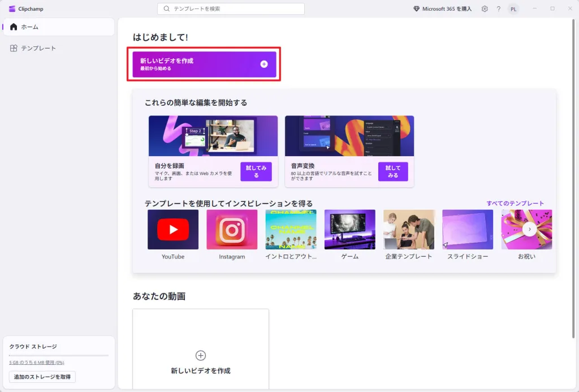Click the search magnifier icon
579x392 pixels.
[167, 8]
